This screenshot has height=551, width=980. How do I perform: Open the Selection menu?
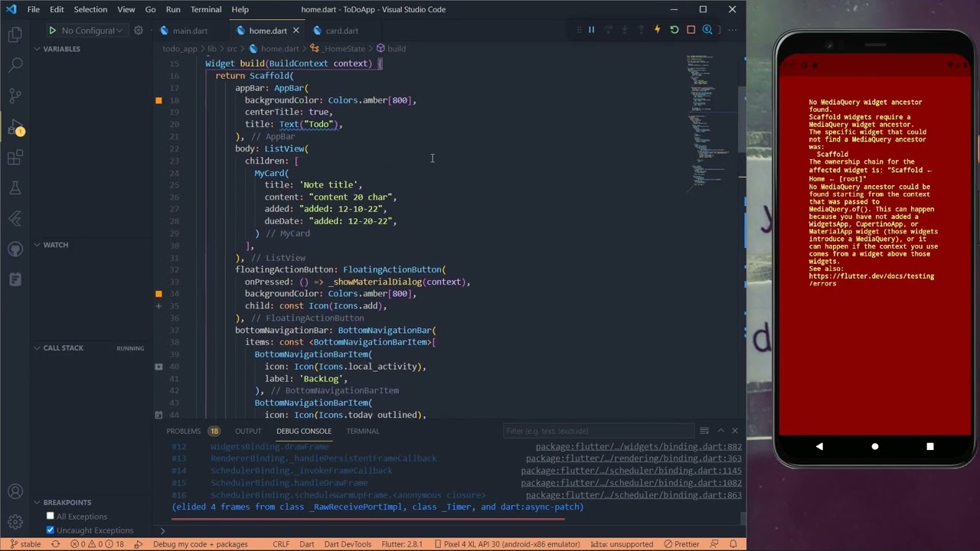90,9
